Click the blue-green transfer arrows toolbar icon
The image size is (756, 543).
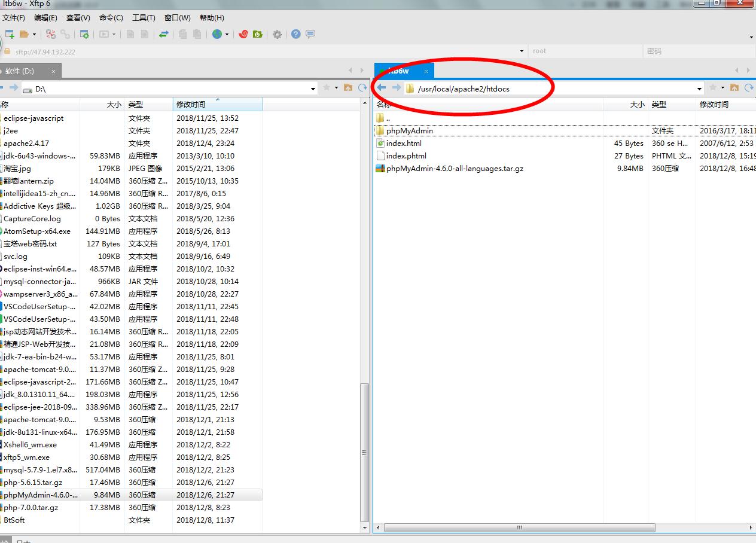(x=163, y=35)
